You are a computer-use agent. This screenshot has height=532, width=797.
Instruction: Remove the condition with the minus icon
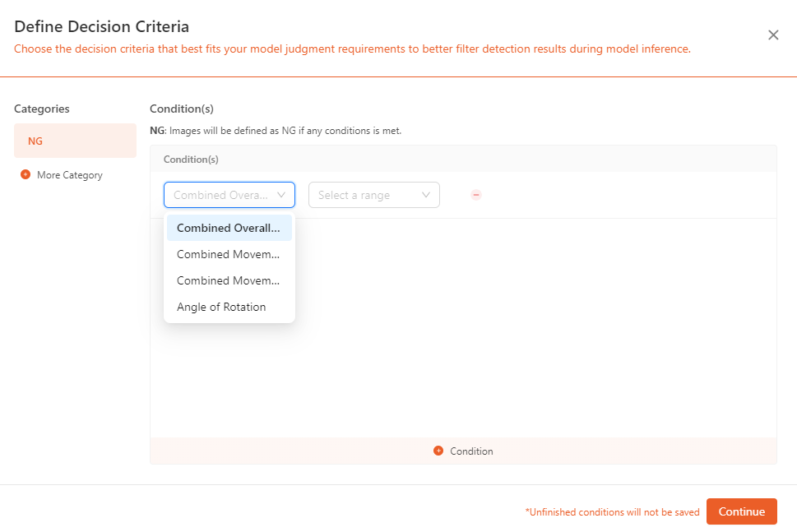click(x=476, y=195)
